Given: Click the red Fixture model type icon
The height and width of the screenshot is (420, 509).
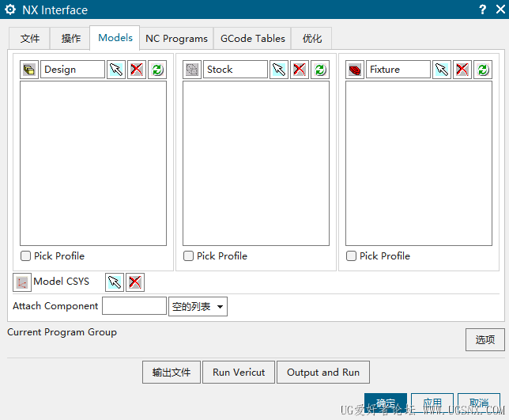Looking at the screenshot, I should (355, 70).
